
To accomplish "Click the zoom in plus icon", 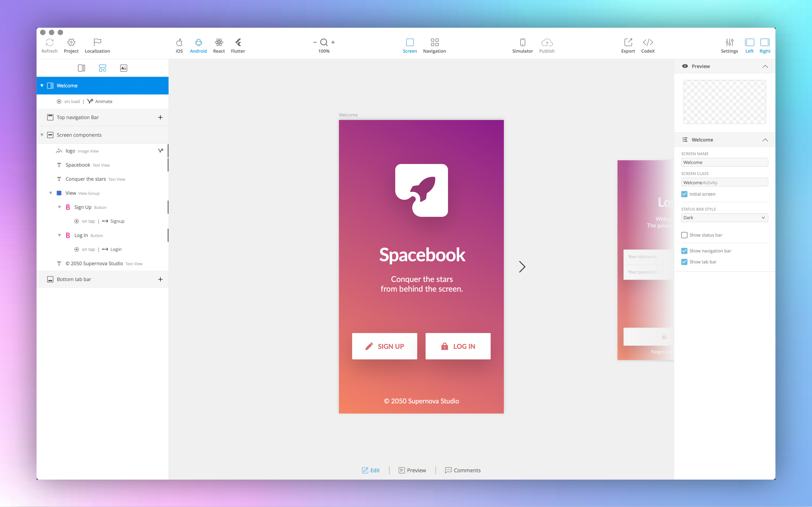I will (x=333, y=42).
